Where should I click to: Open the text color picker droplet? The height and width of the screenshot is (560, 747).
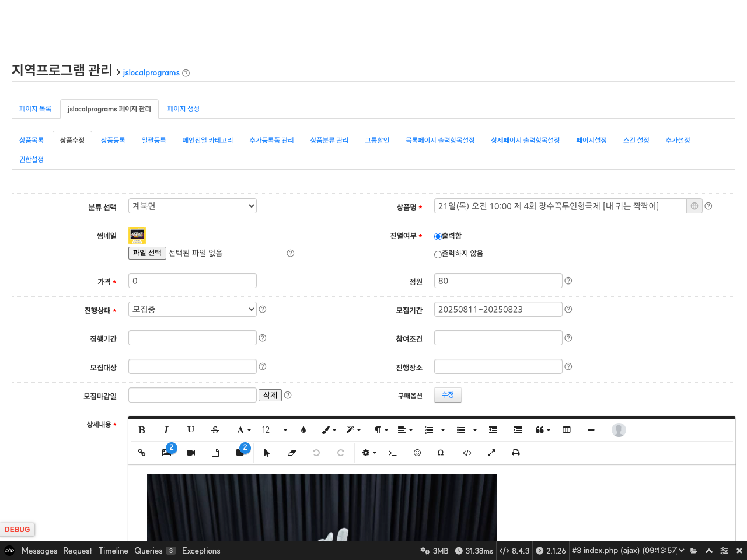point(303,430)
